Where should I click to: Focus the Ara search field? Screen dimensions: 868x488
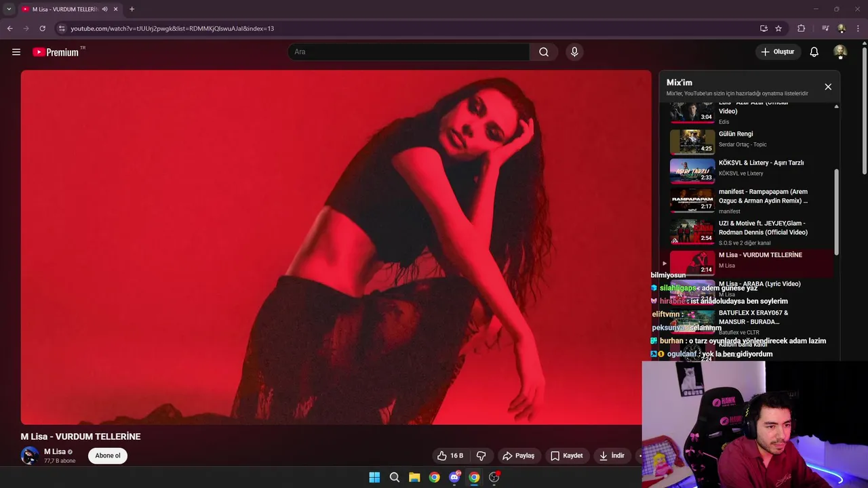pos(409,52)
